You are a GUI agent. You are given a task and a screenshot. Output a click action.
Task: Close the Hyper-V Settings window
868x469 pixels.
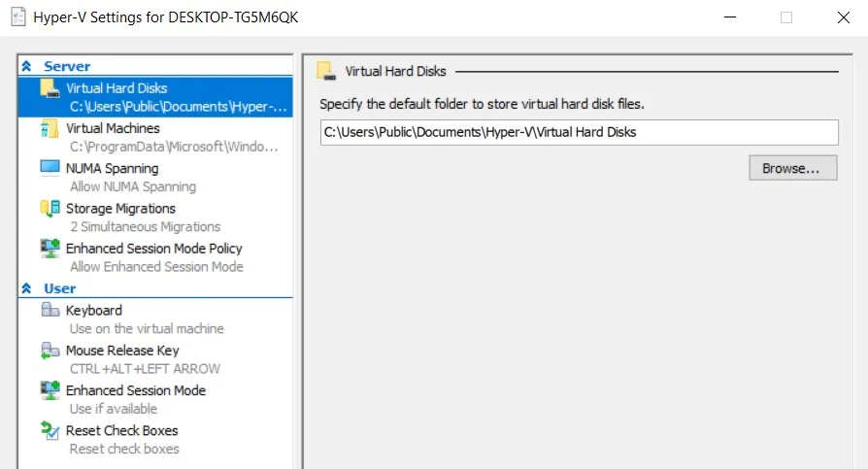[x=843, y=17]
